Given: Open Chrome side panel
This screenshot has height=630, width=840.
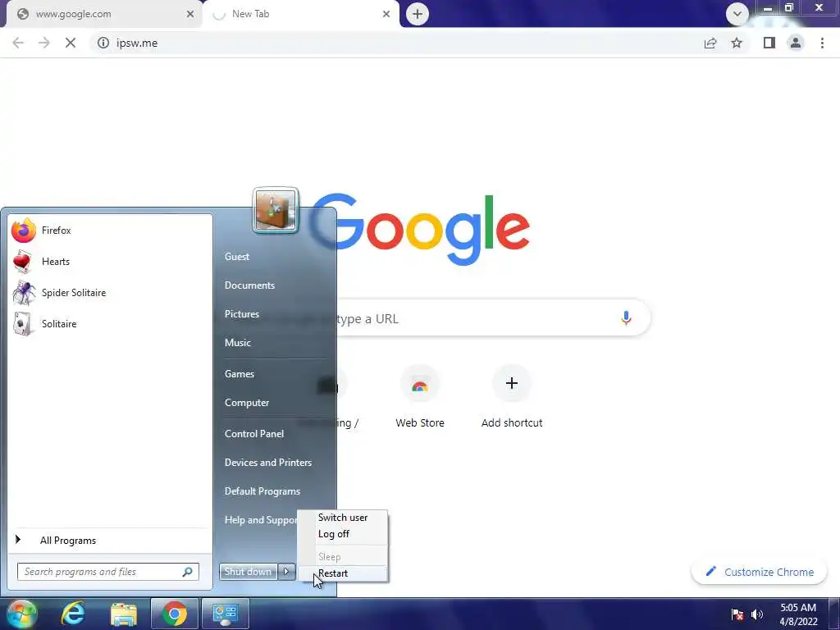Looking at the screenshot, I should [769, 43].
